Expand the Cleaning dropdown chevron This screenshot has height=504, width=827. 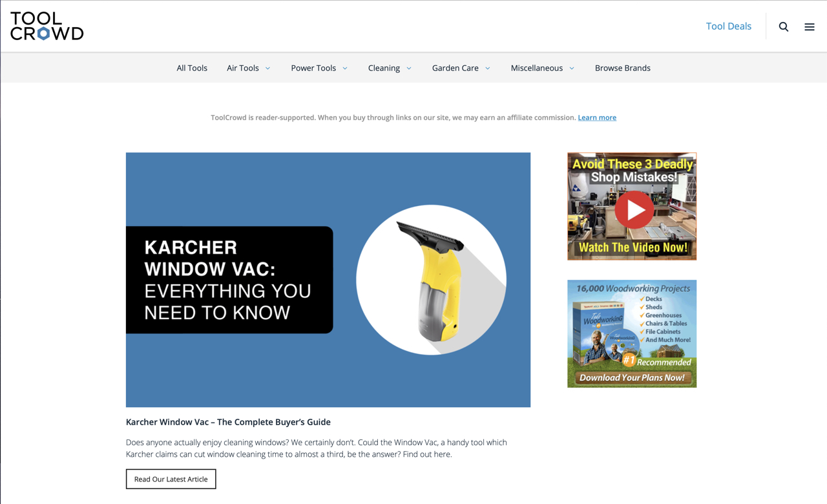[x=409, y=68]
